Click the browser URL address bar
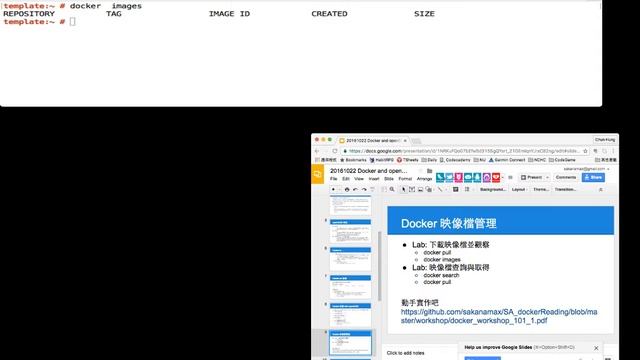This screenshot has width=640, height=360. (x=464, y=151)
